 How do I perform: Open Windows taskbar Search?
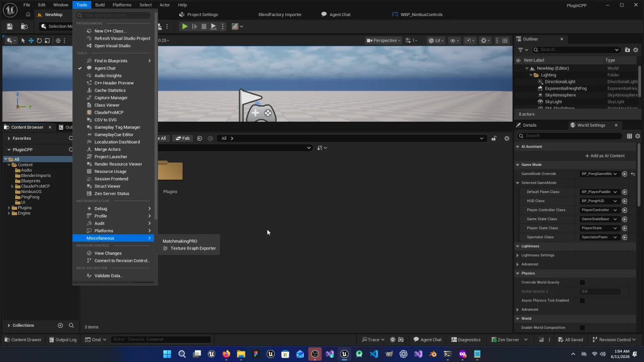pos(182,354)
